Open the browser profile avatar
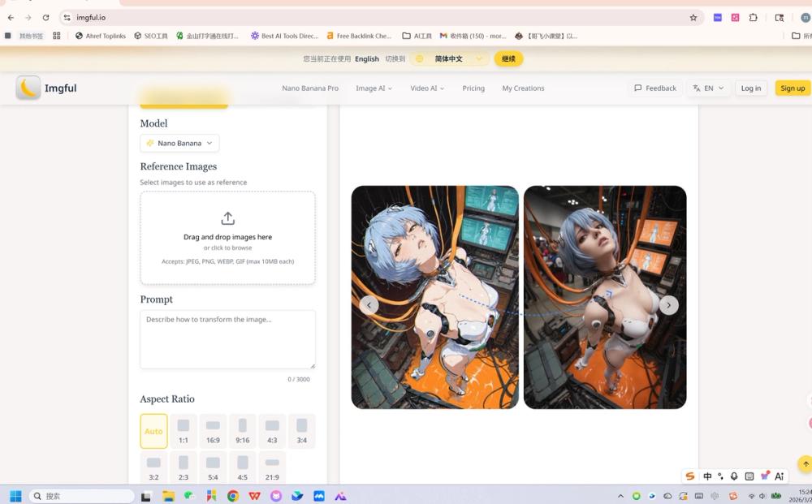This screenshot has height=504, width=812. pos(806,18)
